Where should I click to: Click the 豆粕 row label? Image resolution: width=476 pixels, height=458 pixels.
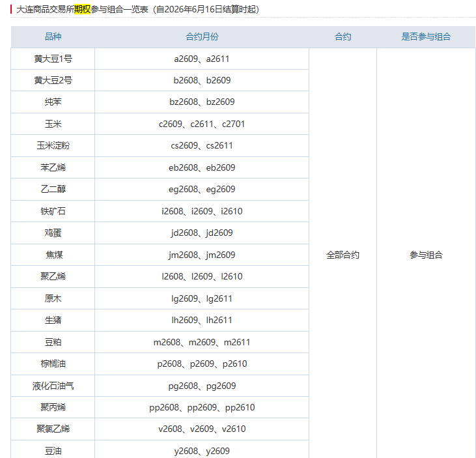[53, 342]
